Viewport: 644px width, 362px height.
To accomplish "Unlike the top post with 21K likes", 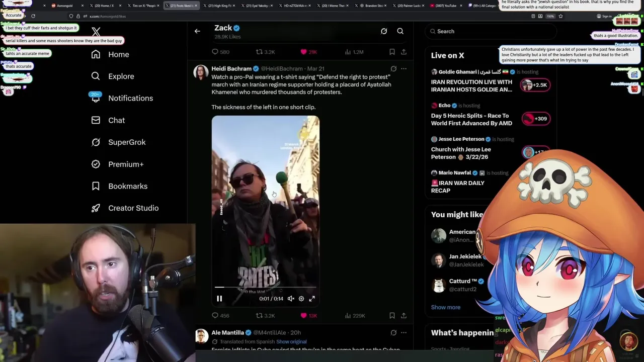I will tap(308, 52).
